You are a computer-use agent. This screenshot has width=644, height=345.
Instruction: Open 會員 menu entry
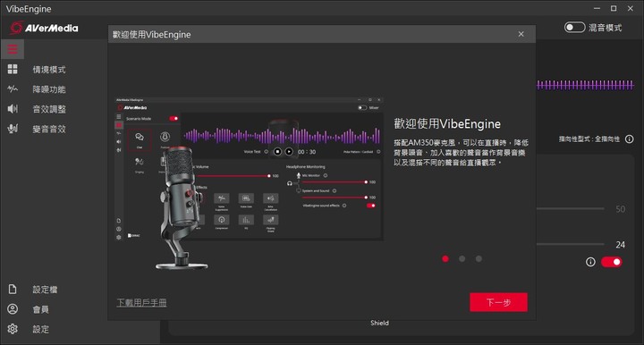tap(41, 309)
